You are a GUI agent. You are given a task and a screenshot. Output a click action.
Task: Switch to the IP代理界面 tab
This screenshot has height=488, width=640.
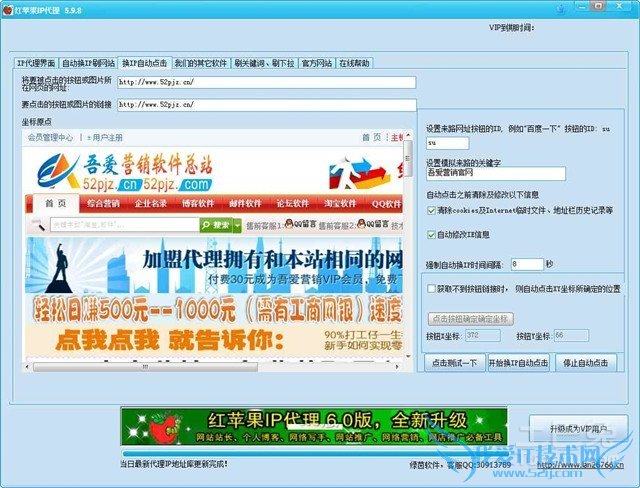(36, 63)
